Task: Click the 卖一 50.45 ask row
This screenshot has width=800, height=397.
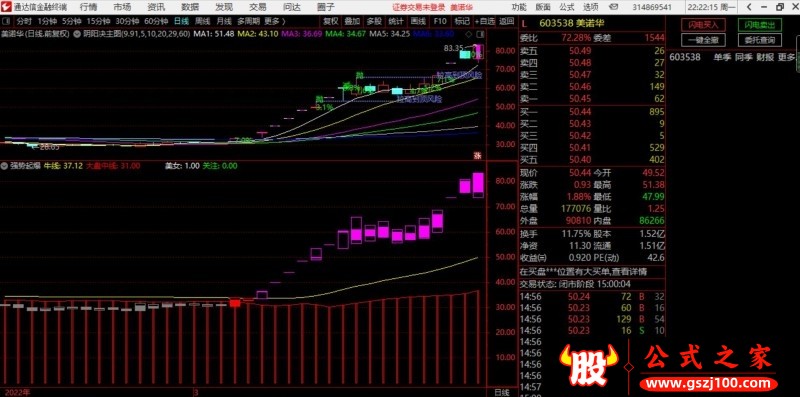Action: pyautogui.click(x=592, y=98)
